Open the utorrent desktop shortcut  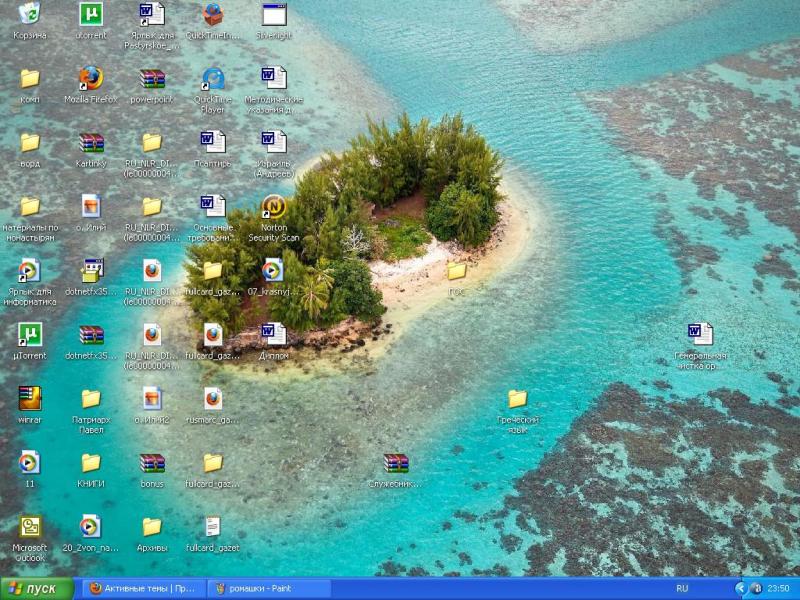point(91,15)
